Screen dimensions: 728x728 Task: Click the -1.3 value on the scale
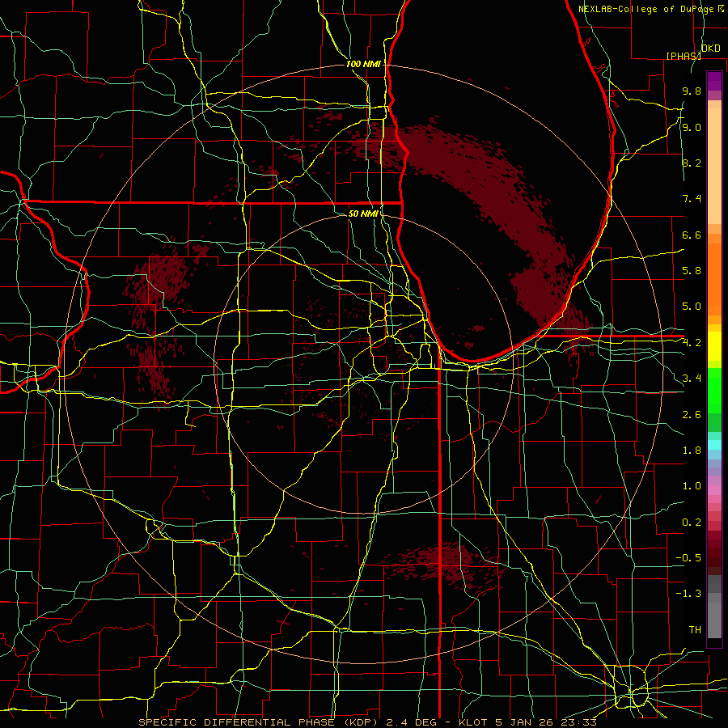(x=688, y=594)
